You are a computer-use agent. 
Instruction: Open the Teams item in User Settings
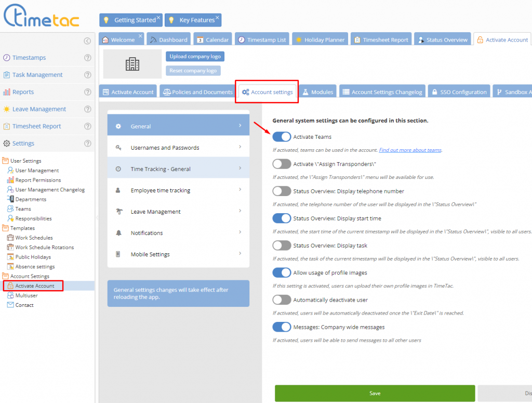[x=23, y=209]
